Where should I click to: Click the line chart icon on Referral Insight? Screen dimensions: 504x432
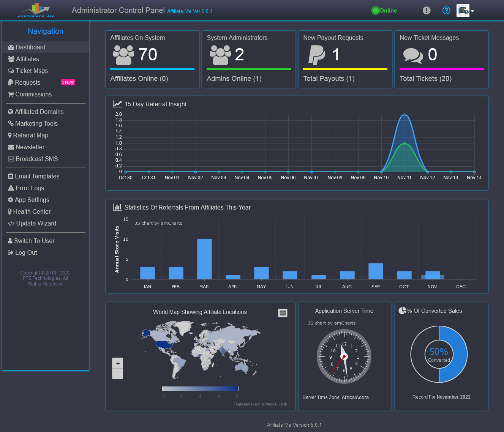(117, 104)
